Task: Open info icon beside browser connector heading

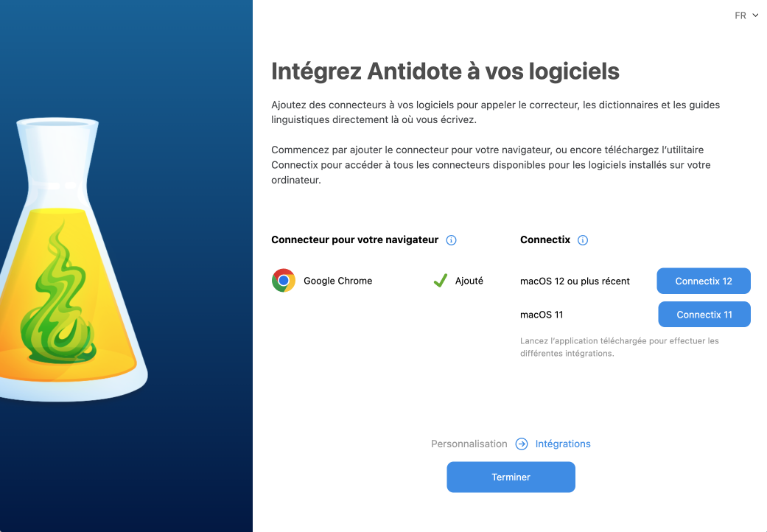Action: pos(451,240)
